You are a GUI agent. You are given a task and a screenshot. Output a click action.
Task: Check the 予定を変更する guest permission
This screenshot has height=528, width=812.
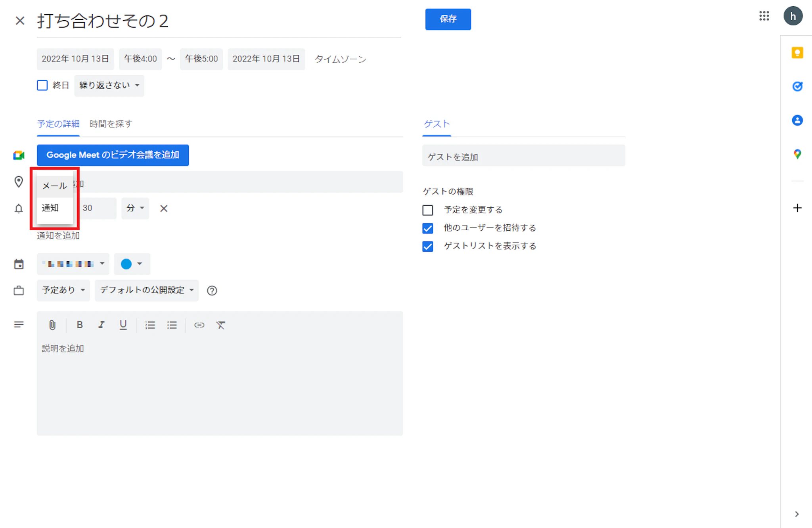[x=428, y=210]
